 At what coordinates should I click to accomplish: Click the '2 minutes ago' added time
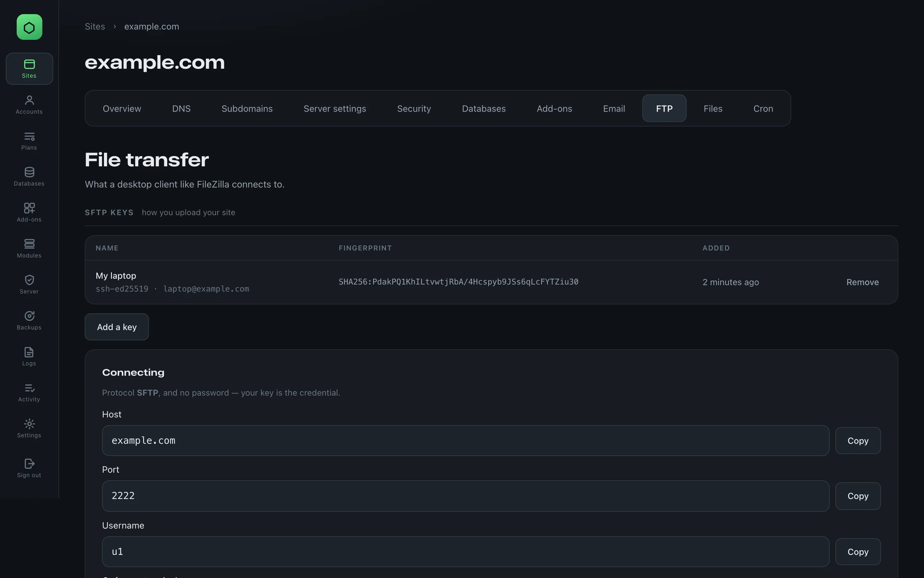[x=731, y=282]
